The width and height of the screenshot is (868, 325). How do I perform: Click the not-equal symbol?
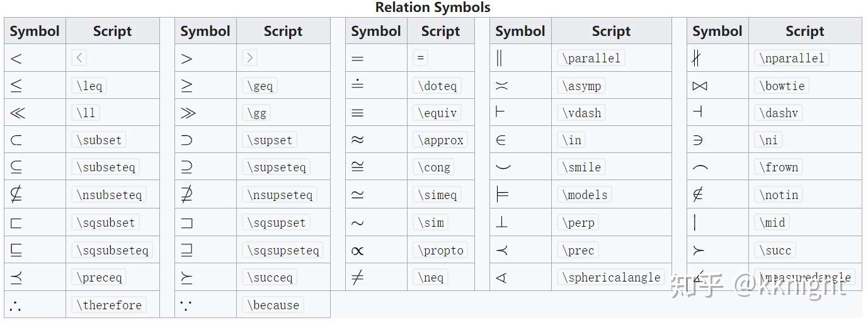tap(357, 278)
